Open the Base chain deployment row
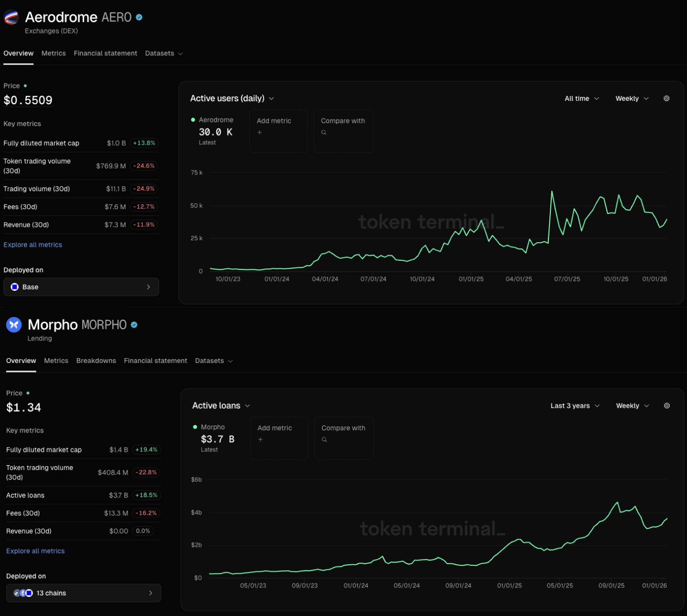The height and width of the screenshot is (616, 687). 81,287
